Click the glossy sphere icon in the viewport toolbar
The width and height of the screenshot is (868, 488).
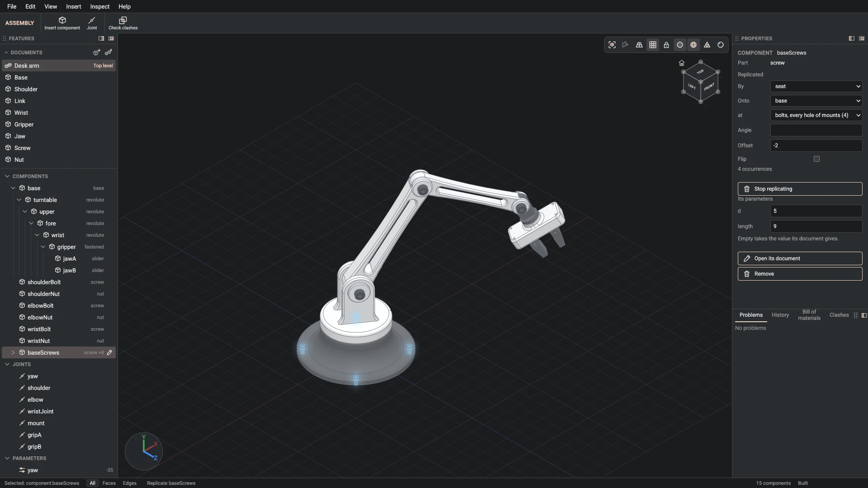[x=721, y=45]
